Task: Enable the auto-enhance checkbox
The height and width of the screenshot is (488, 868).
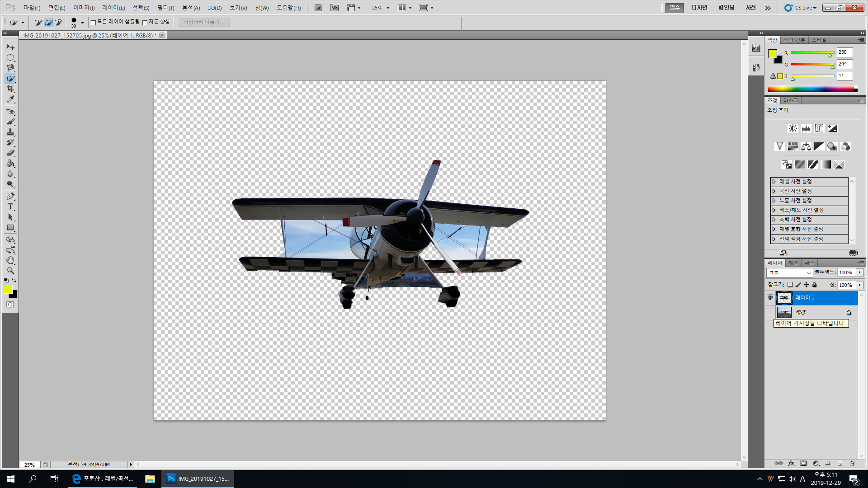Action: [145, 23]
